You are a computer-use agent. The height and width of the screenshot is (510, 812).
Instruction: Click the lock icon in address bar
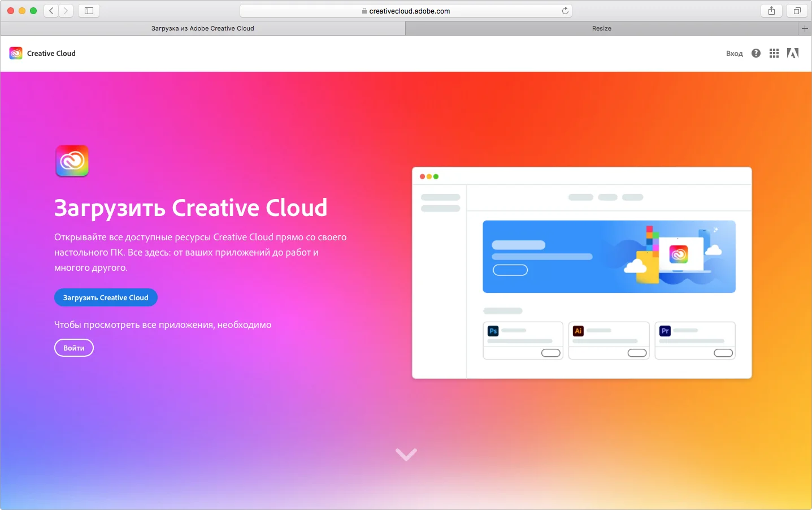tap(364, 11)
